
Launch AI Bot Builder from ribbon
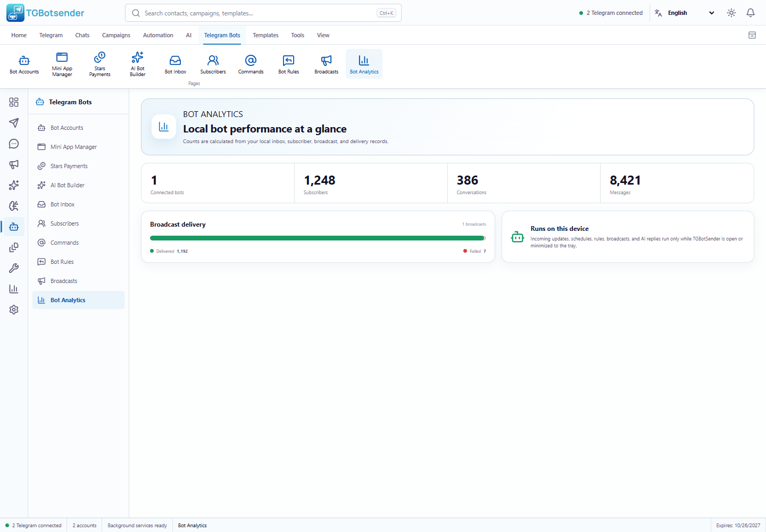point(138,64)
